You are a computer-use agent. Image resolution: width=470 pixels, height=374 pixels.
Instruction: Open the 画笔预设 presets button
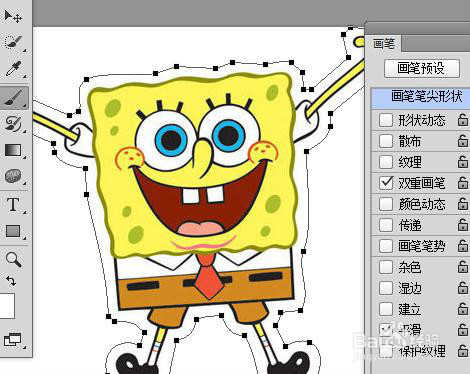click(422, 68)
